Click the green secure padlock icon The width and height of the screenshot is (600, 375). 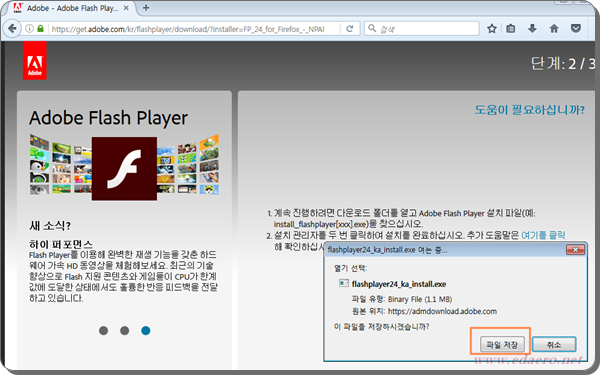click(40, 28)
